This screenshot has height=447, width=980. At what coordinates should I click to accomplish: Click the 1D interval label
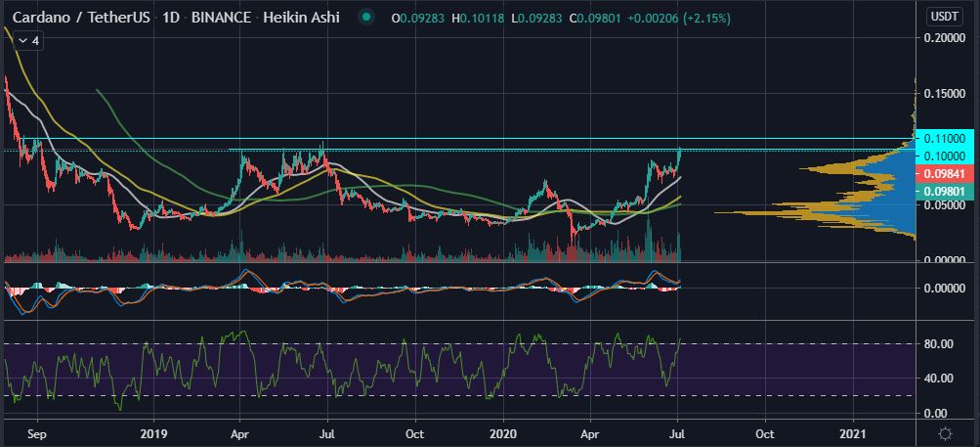coord(169,18)
